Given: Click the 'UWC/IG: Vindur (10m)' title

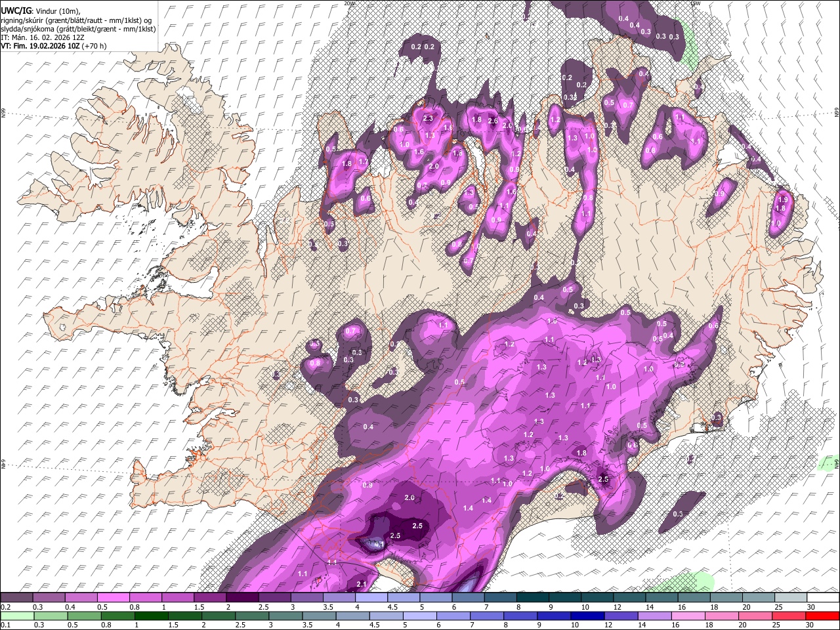Looking at the screenshot, I should click(x=40, y=11).
